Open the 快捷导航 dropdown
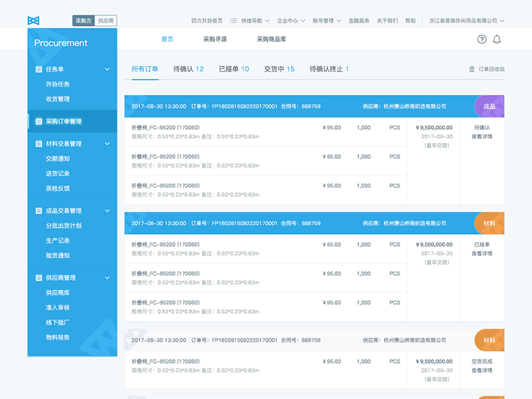Image resolution: width=532 pixels, height=399 pixels. [x=251, y=21]
